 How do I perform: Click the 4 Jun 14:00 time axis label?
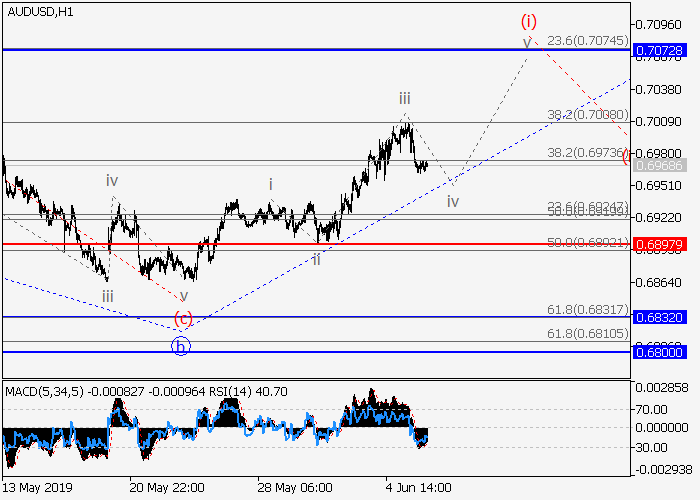pyautogui.click(x=417, y=487)
